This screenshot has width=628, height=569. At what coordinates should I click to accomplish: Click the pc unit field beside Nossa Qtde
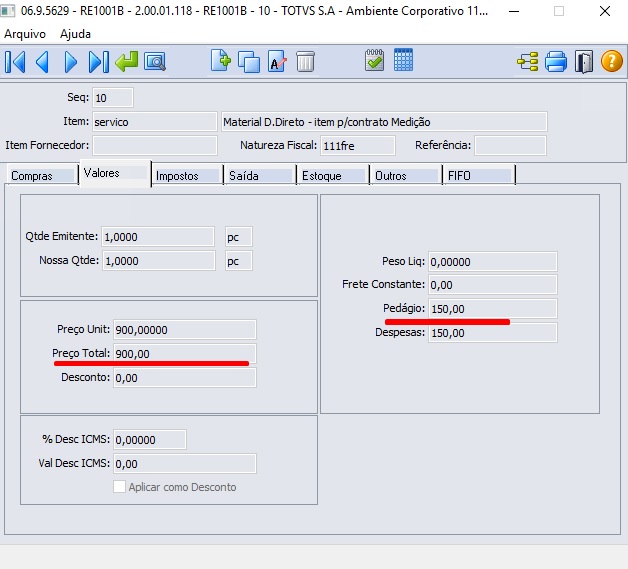point(239,261)
